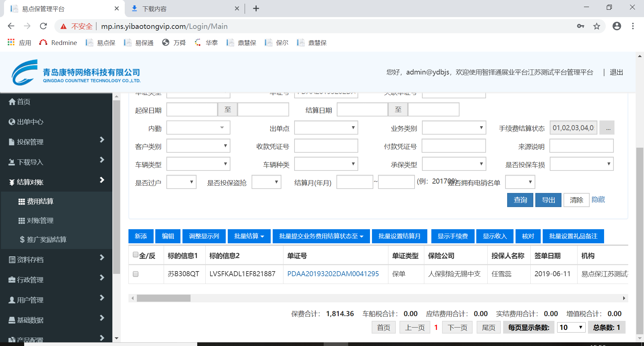
Task: Open the Chrome profile account icon
Action: coord(616,26)
